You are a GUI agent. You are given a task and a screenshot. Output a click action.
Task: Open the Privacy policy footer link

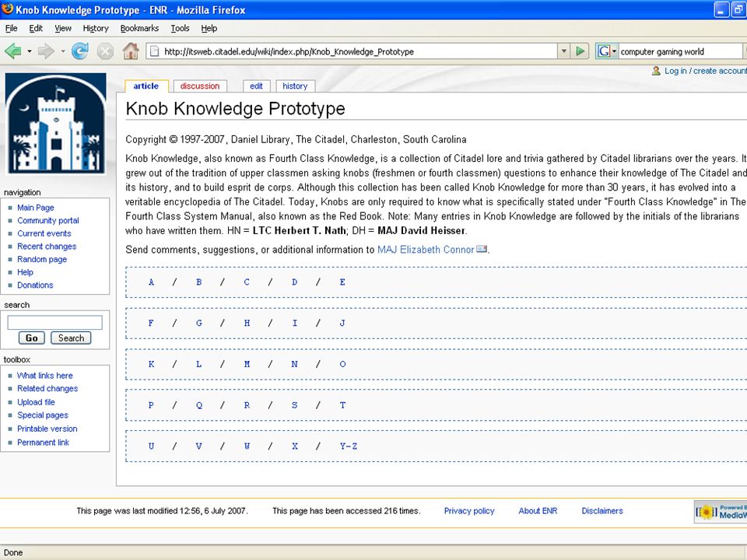pyautogui.click(x=469, y=511)
